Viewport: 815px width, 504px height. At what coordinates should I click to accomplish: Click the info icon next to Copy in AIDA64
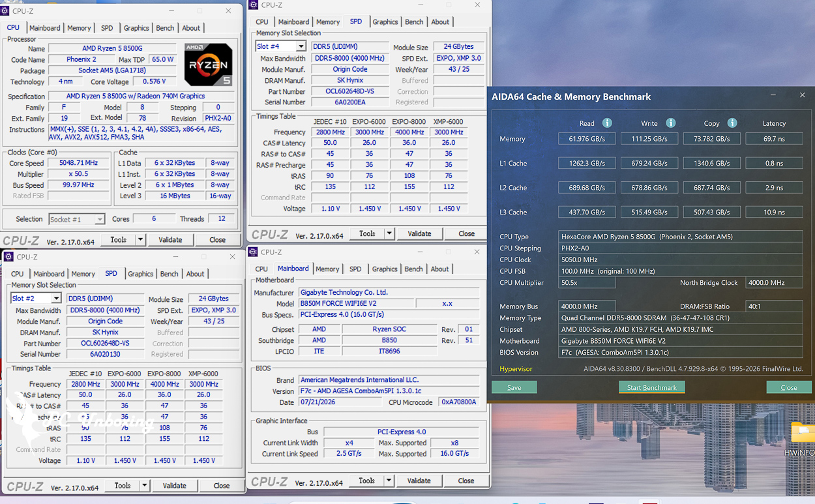click(732, 123)
